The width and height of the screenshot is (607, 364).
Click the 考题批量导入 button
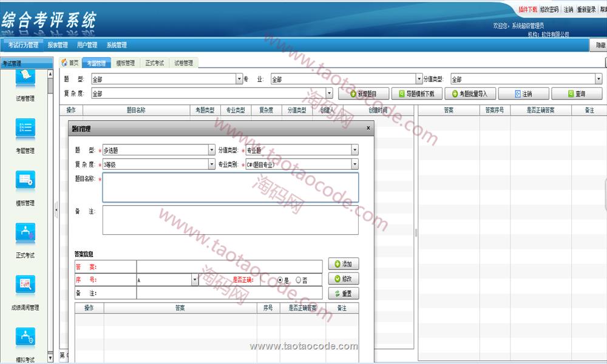[x=470, y=94]
